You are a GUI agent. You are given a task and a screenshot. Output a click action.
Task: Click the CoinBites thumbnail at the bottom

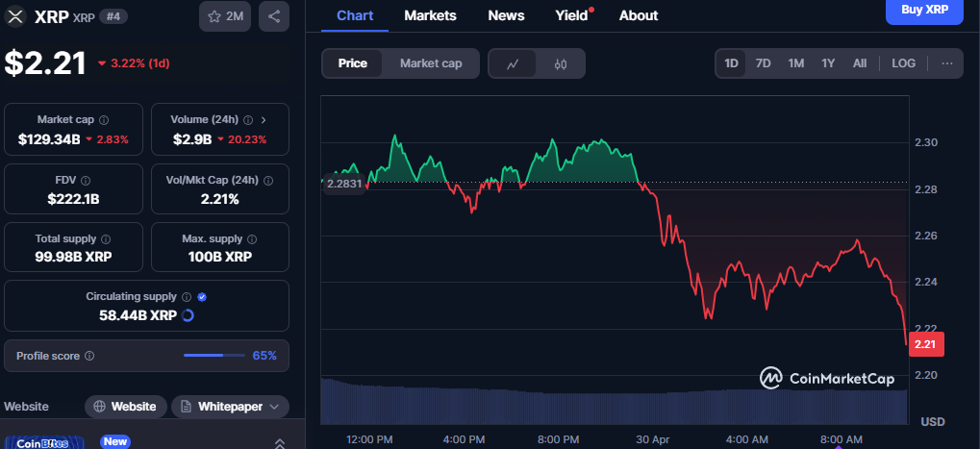click(43, 443)
